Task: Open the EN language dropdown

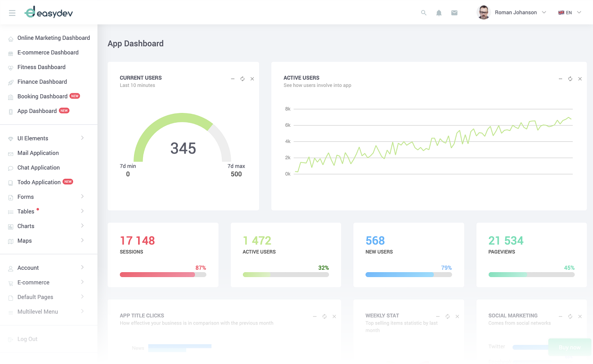Action: click(569, 13)
